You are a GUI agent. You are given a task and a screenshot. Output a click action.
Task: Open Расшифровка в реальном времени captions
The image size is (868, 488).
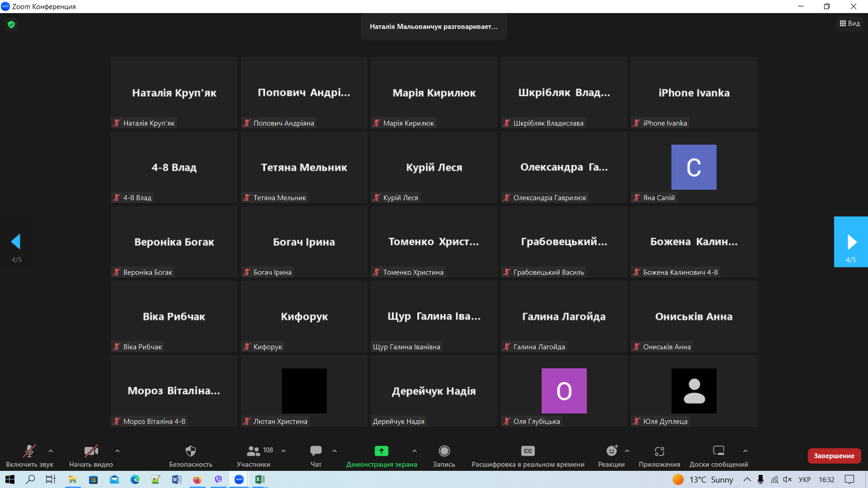tap(527, 451)
